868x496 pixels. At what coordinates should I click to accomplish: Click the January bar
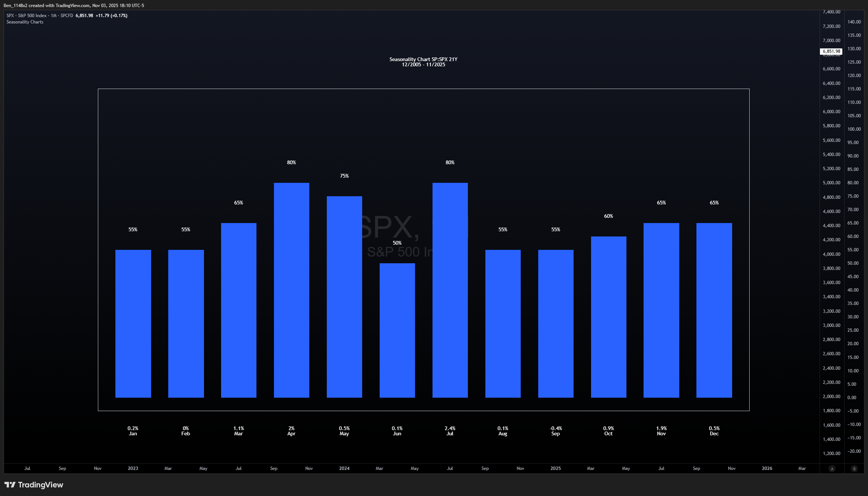(133, 324)
